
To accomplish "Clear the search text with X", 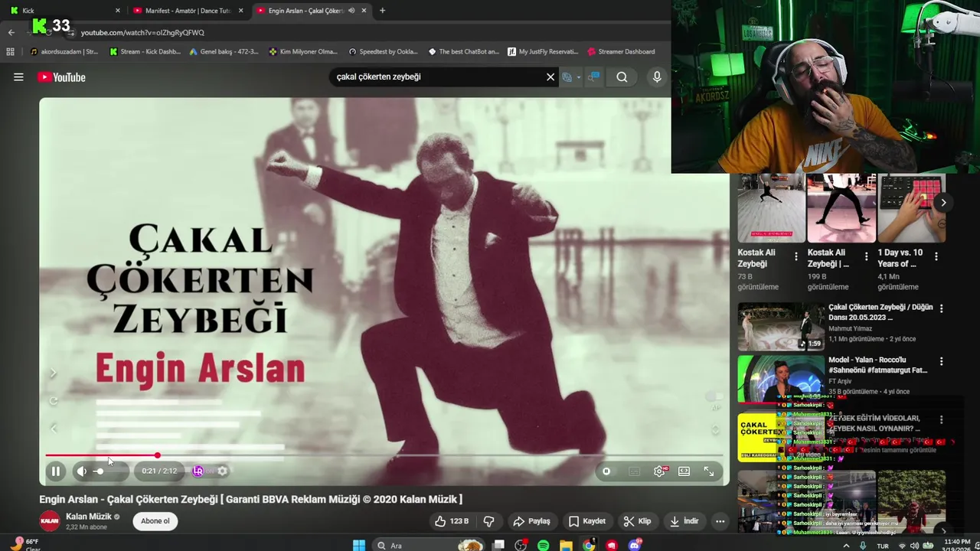I will coord(550,77).
